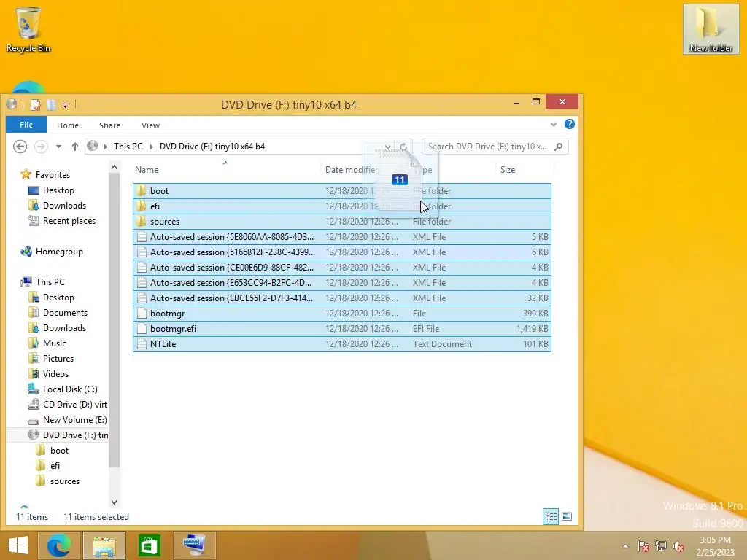Open Downloads under Favorites
This screenshot has width=747, height=560.
coord(64,205)
